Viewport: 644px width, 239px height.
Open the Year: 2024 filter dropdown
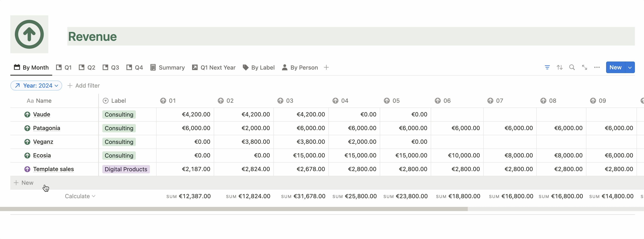pyautogui.click(x=36, y=86)
